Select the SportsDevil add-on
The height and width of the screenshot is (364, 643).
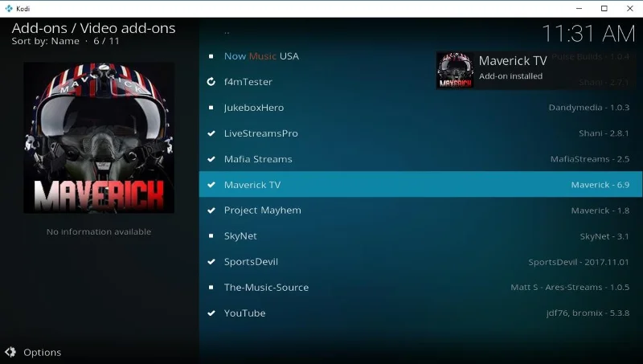click(x=420, y=261)
